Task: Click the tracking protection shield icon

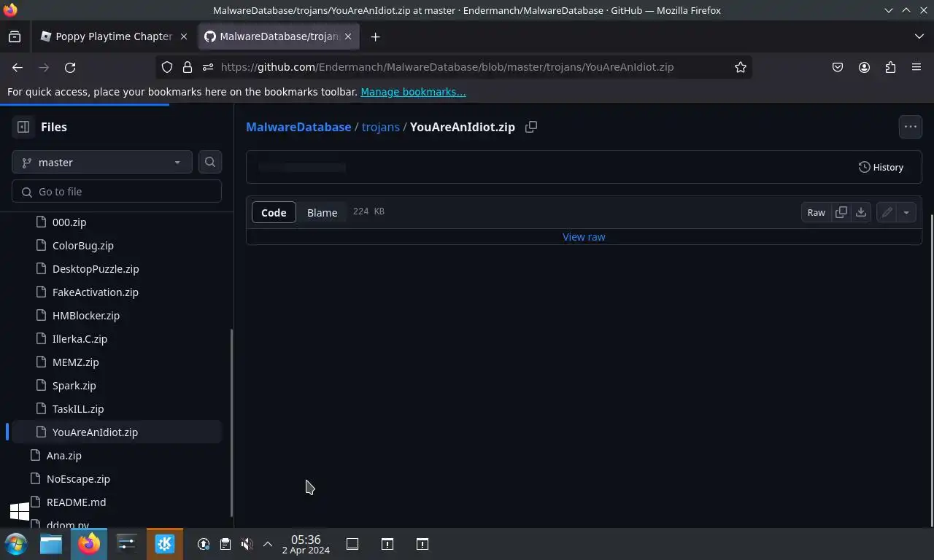Action: click(x=167, y=67)
